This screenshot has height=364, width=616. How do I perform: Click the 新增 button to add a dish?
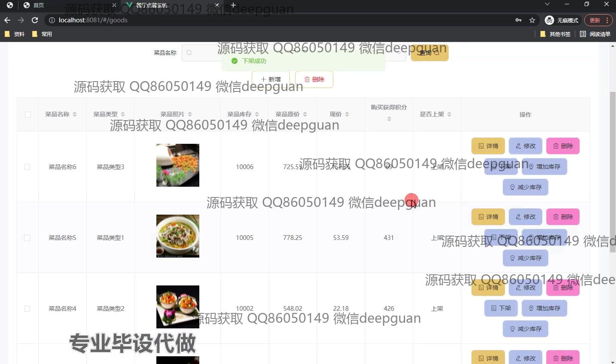coord(271,79)
